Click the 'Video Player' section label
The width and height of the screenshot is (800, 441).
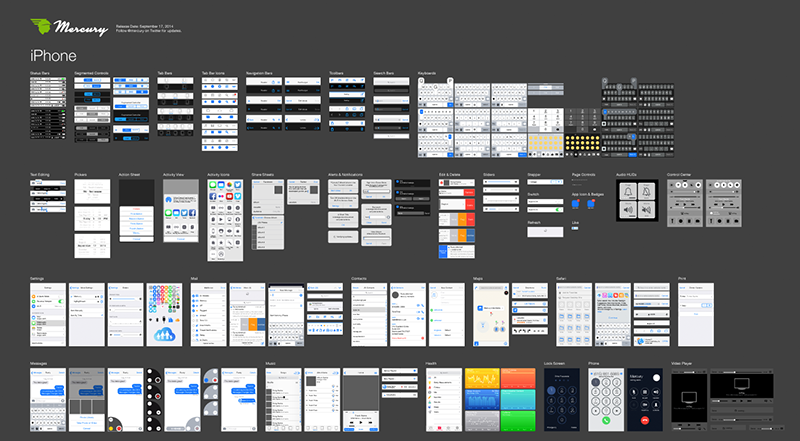[682, 363]
